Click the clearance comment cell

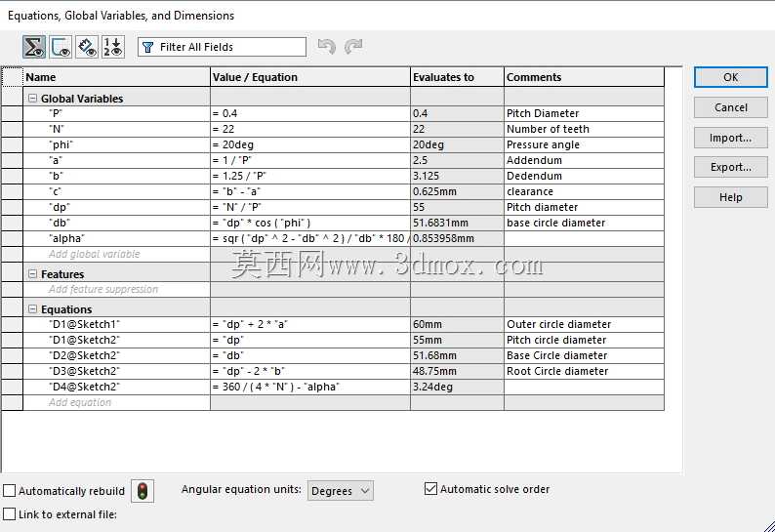coord(585,192)
